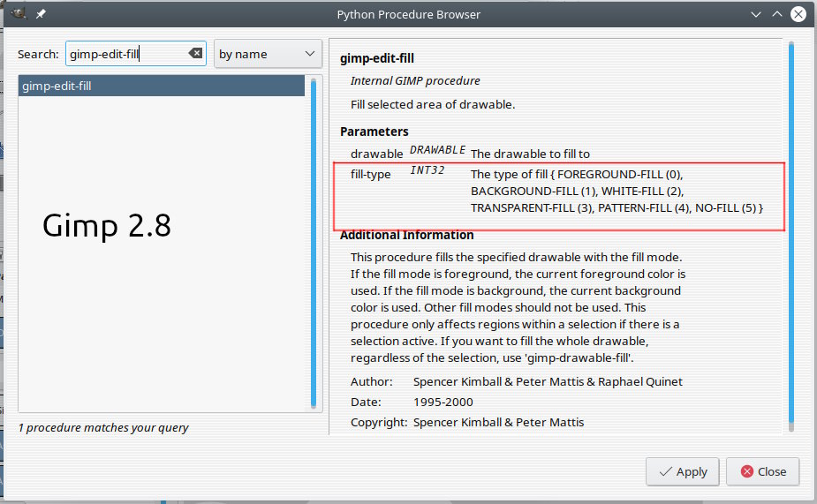
Task: Click the '1995-2000' date value
Action: click(x=443, y=402)
